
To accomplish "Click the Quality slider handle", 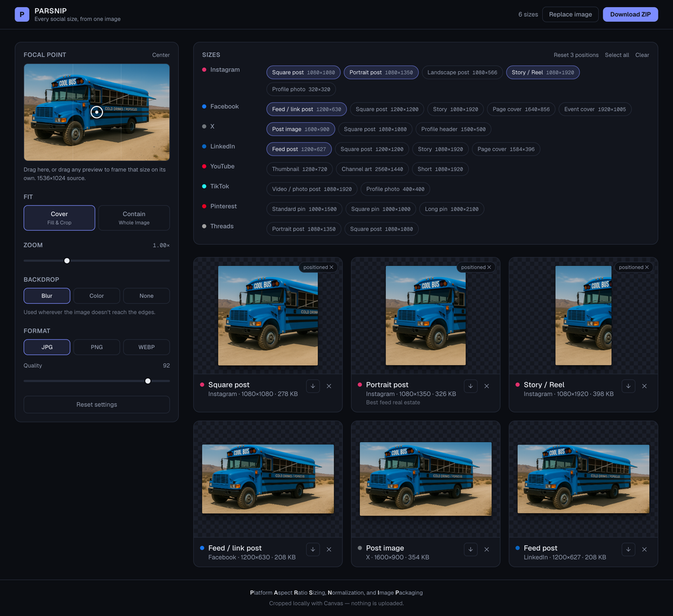I will pos(148,381).
